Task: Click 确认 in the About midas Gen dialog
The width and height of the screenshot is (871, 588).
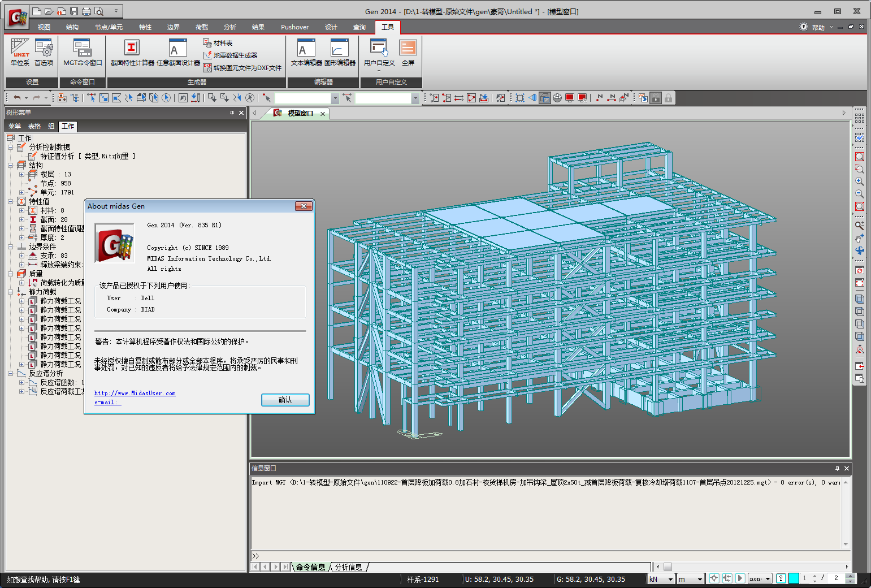Action: click(x=285, y=400)
